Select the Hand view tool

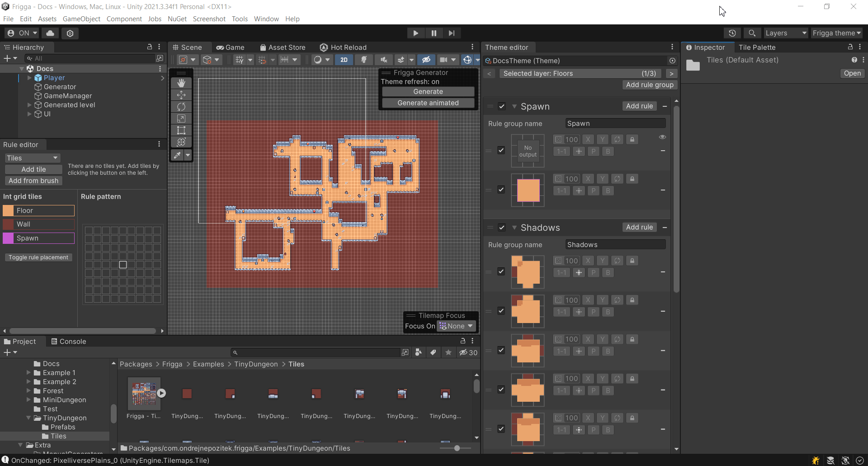[181, 83]
